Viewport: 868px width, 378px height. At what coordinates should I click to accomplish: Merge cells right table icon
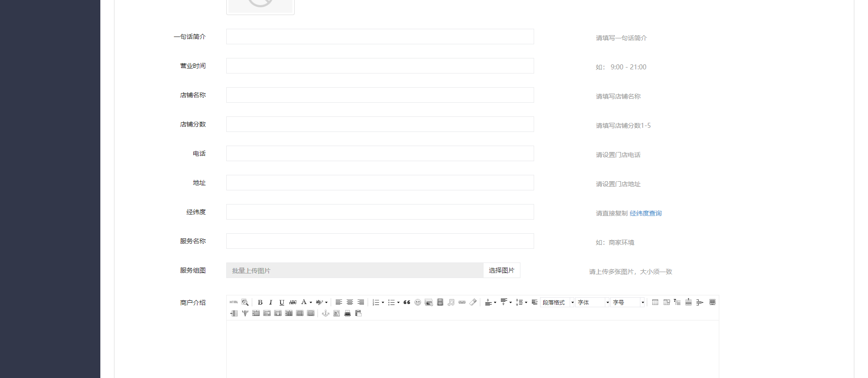(x=267, y=313)
